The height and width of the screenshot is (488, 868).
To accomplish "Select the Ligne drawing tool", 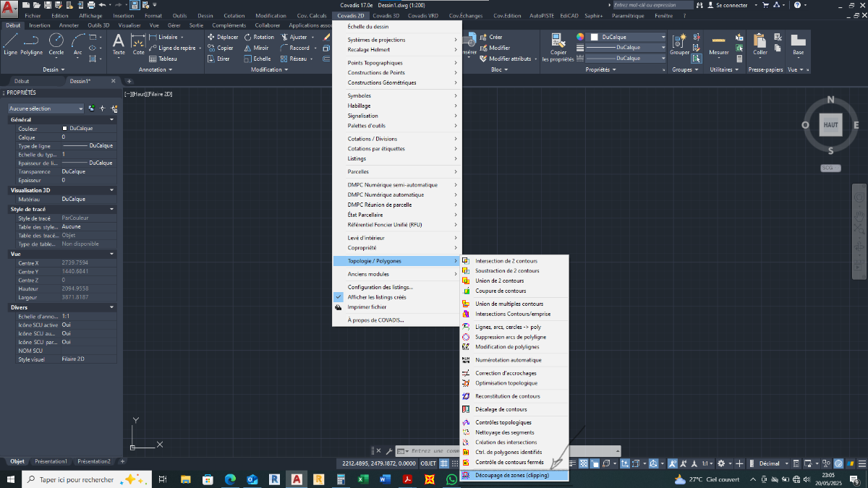I will [x=10, y=44].
